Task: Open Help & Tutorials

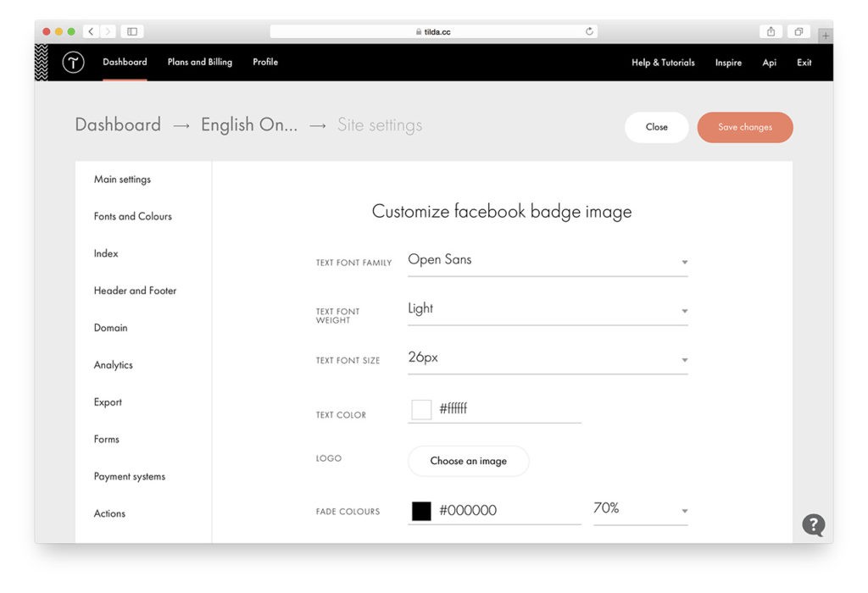Action: click(663, 63)
